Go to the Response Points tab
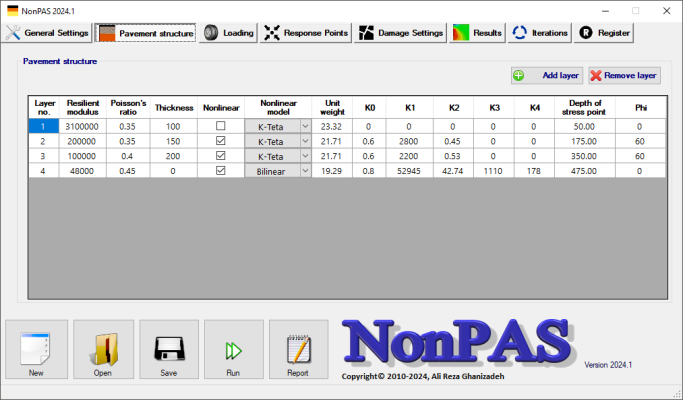Image resolution: width=683 pixels, height=400 pixels. click(306, 33)
